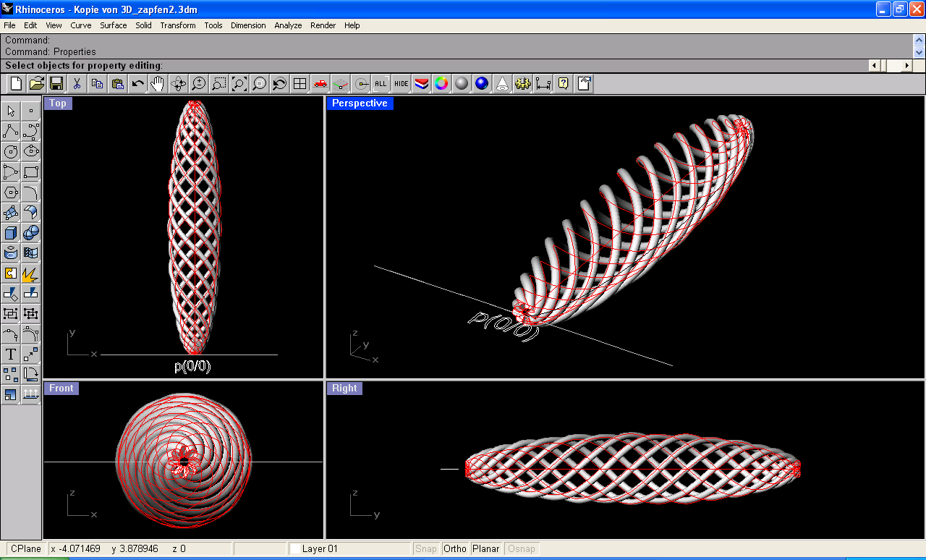The image size is (926, 560).
Task: Click the Undo view change icon
Action: coord(279,84)
